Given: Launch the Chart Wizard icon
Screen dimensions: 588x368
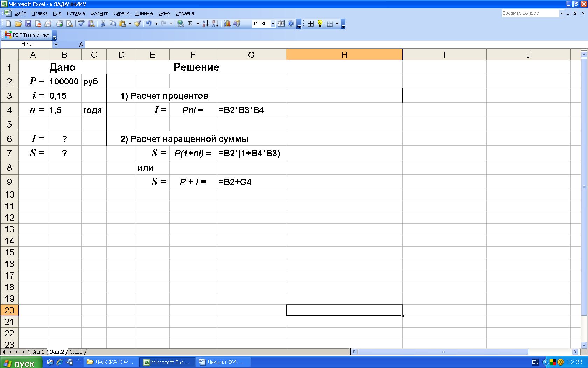Looking at the screenshot, I should [227, 23].
